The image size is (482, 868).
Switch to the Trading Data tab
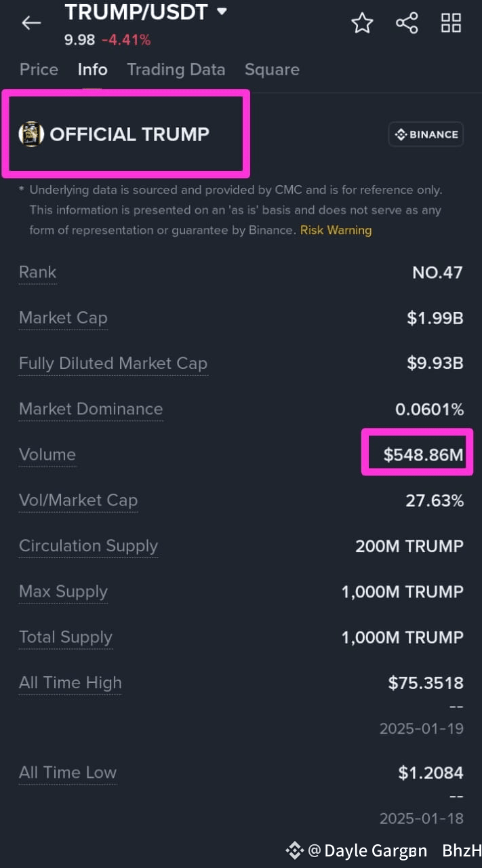coord(176,69)
